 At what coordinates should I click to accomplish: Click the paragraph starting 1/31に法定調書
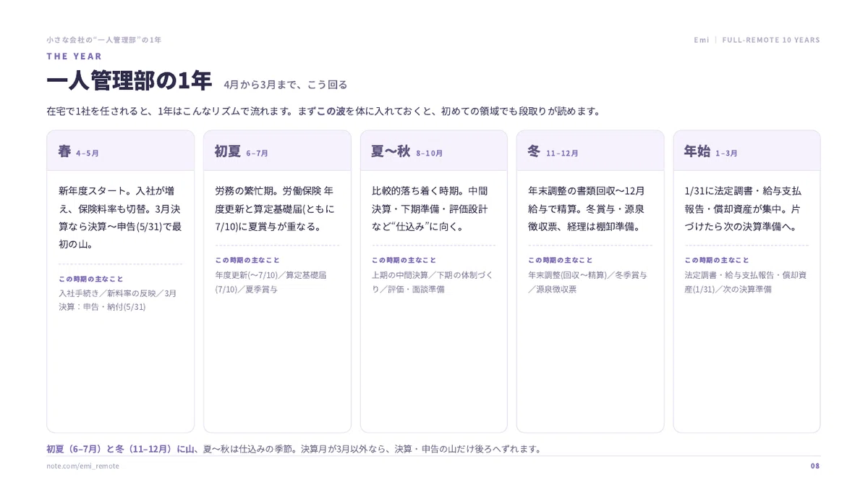point(744,209)
